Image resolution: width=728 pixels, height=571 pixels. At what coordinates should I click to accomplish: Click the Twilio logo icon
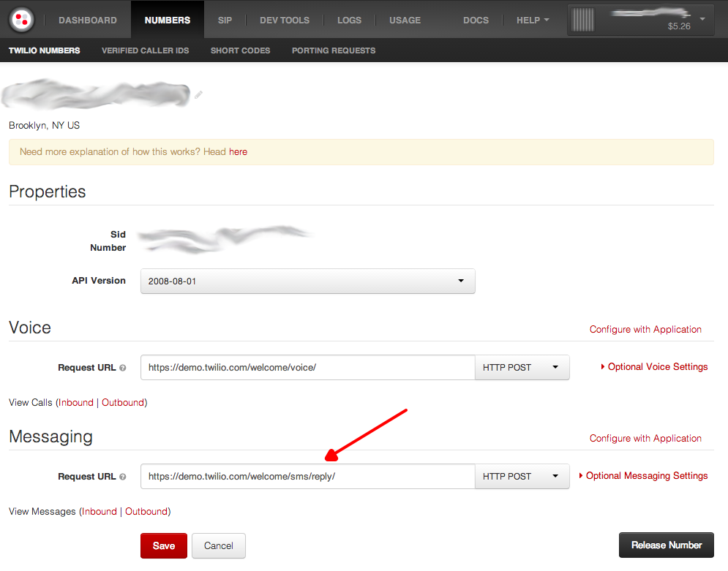(x=21, y=20)
